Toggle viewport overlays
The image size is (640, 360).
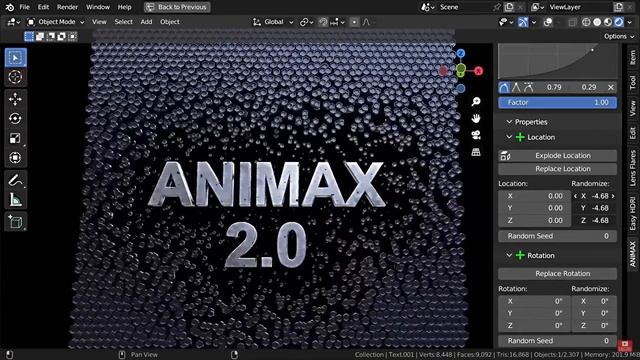(x=548, y=22)
